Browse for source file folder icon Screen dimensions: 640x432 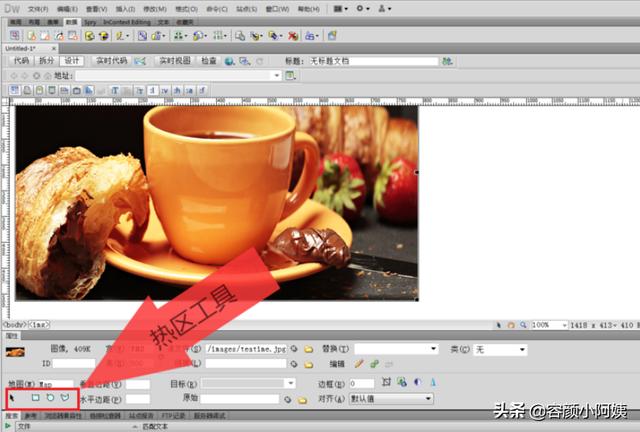point(309,349)
